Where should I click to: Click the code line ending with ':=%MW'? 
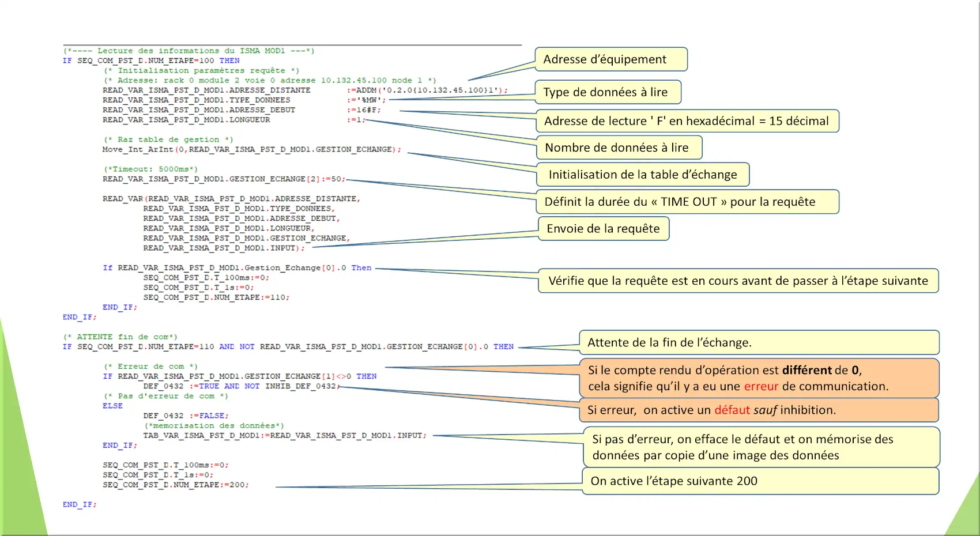(x=244, y=100)
